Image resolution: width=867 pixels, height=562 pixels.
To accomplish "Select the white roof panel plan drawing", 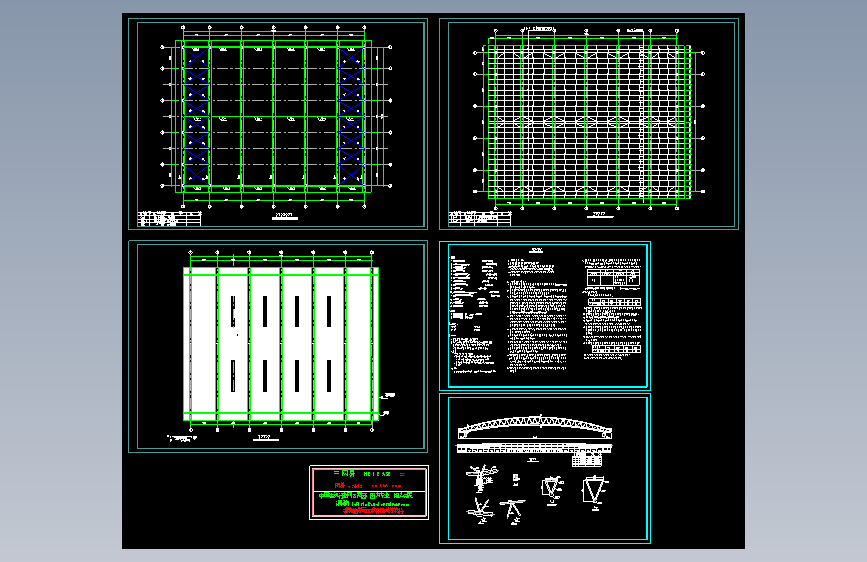I will 278,347.
